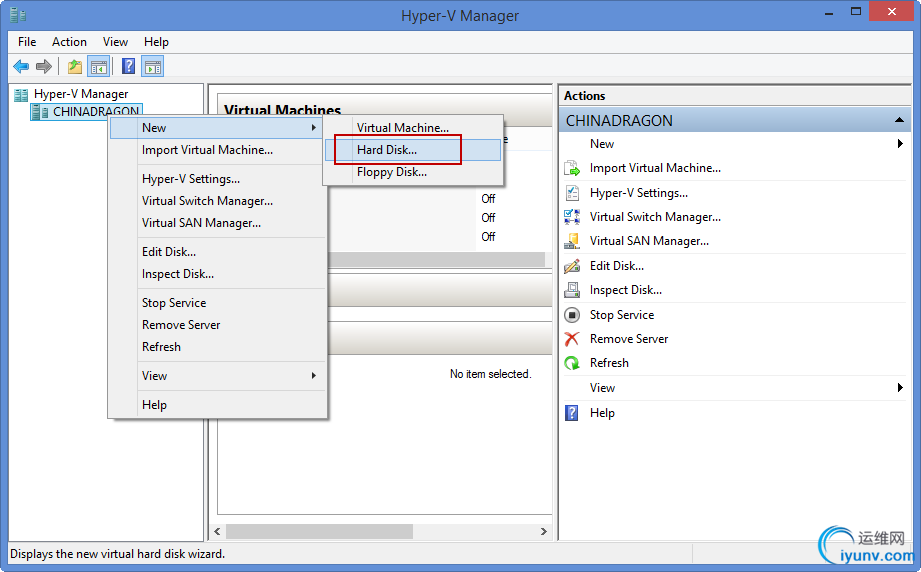Click the blue Help question mark toolbar icon
This screenshot has width=921, height=572.
tap(129, 66)
